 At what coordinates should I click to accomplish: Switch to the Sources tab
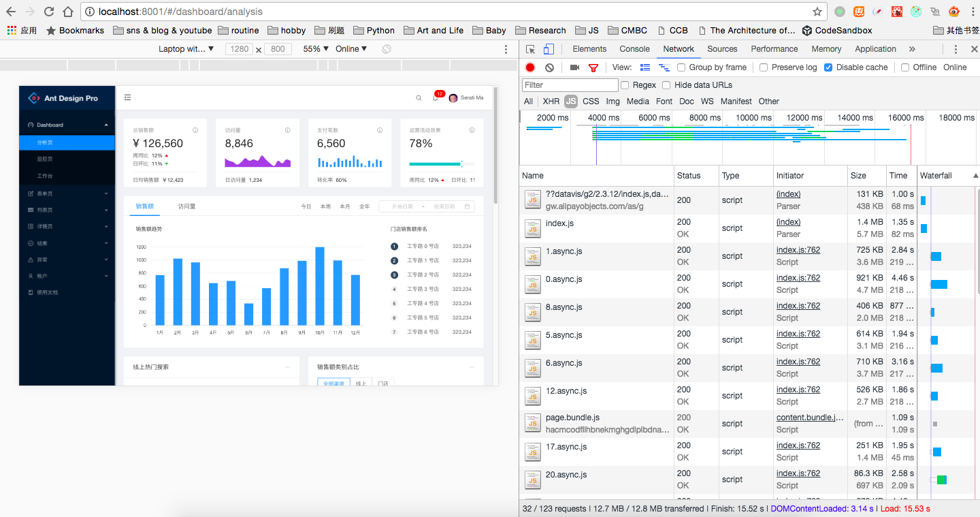(x=722, y=49)
